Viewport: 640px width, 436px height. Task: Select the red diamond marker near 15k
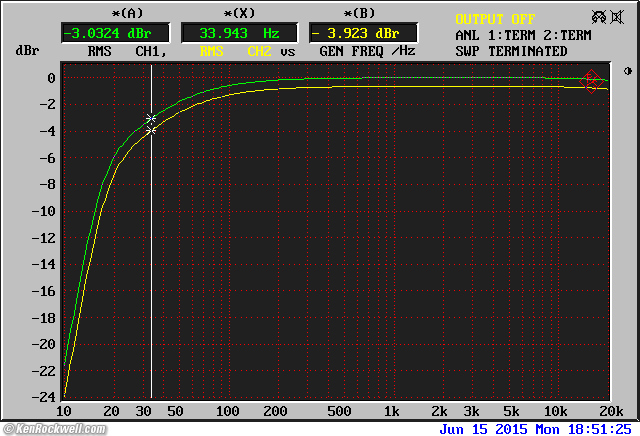pos(591,81)
